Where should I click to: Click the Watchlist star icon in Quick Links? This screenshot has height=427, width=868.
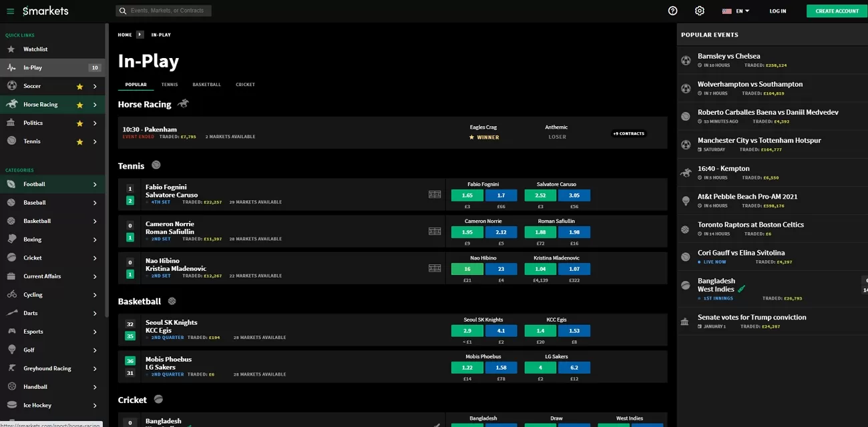pyautogui.click(x=11, y=49)
